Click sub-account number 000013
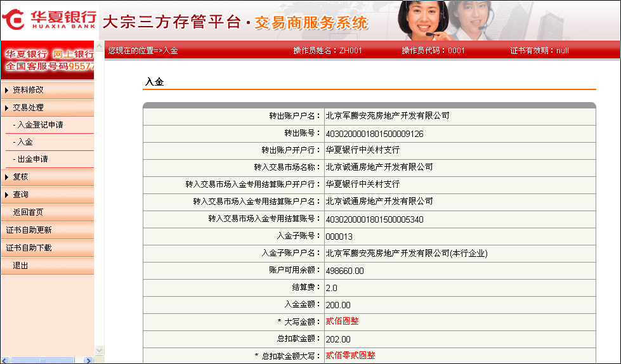The width and height of the screenshot is (621, 364). coord(339,237)
